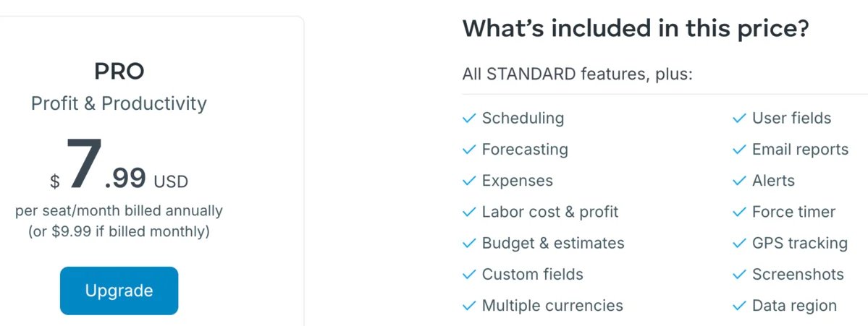Select the checkmark by Email reports

tap(740, 150)
